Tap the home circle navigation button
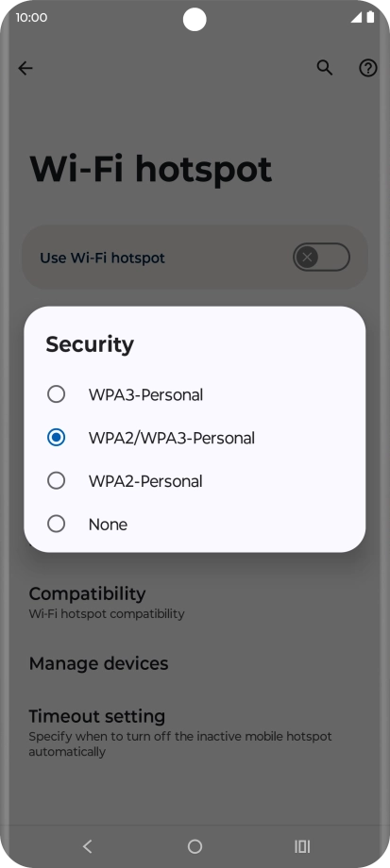The height and width of the screenshot is (868, 390). 195,846
